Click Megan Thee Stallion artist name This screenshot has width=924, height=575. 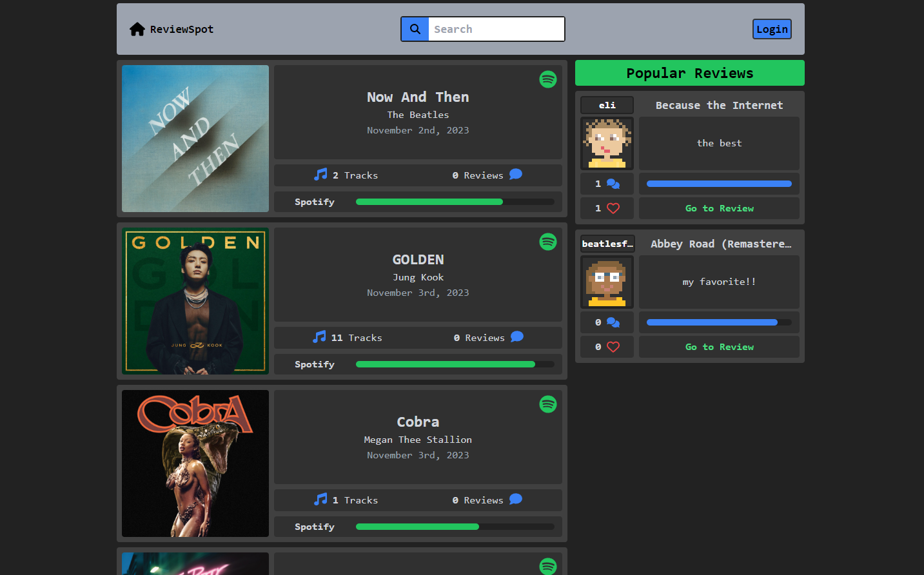tap(418, 440)
